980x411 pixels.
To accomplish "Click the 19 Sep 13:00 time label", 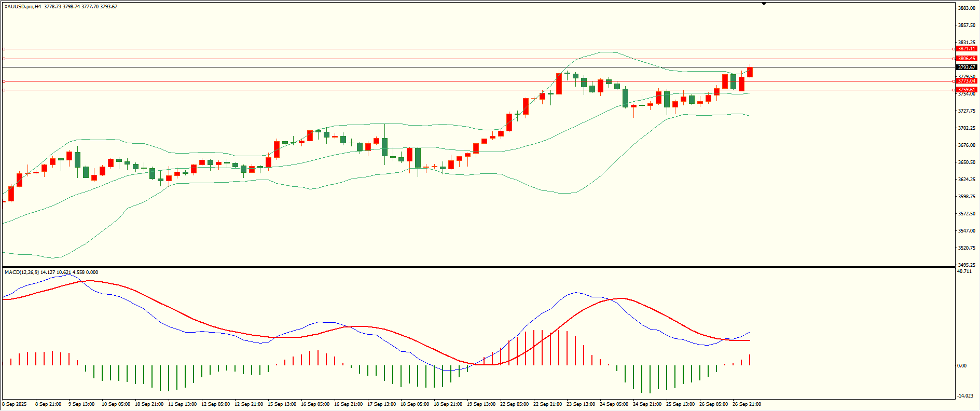I will point(481,404).
